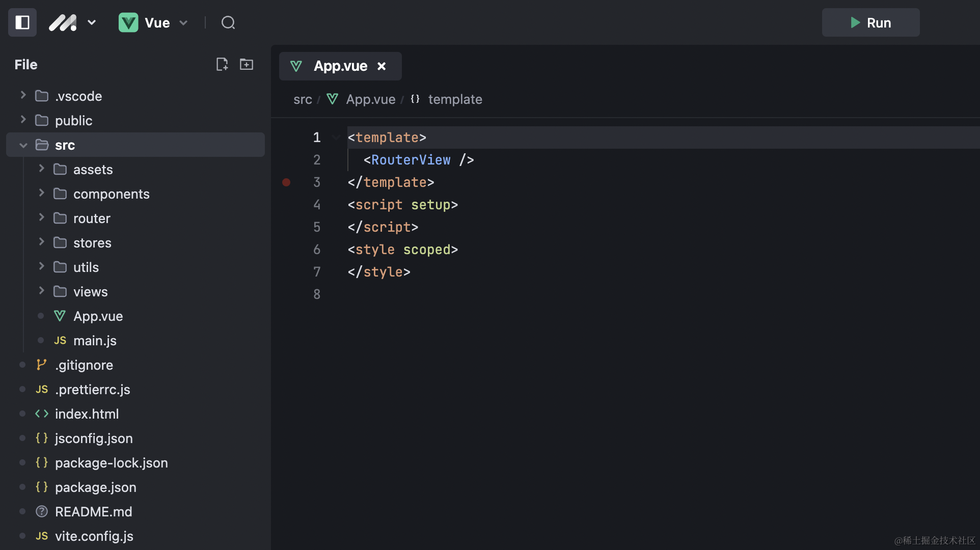Screen dimensions: 980x550
Task: Open the vite.config.js file
Action: (94, 536)
